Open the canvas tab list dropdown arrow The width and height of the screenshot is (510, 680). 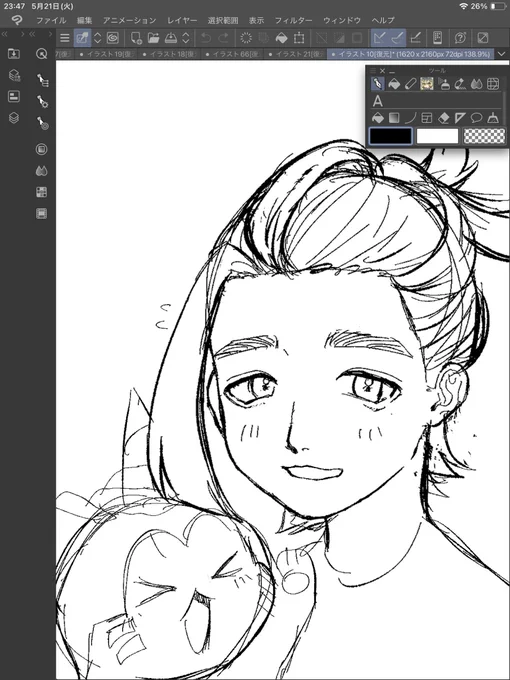click(502, 54)
